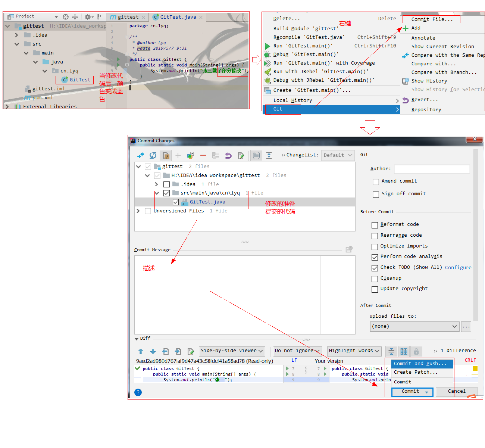The height and width of the screenshot is (448, 485).
Task: Open the Side-by-side viewer dropdown
Action: (x=232, y=351)
